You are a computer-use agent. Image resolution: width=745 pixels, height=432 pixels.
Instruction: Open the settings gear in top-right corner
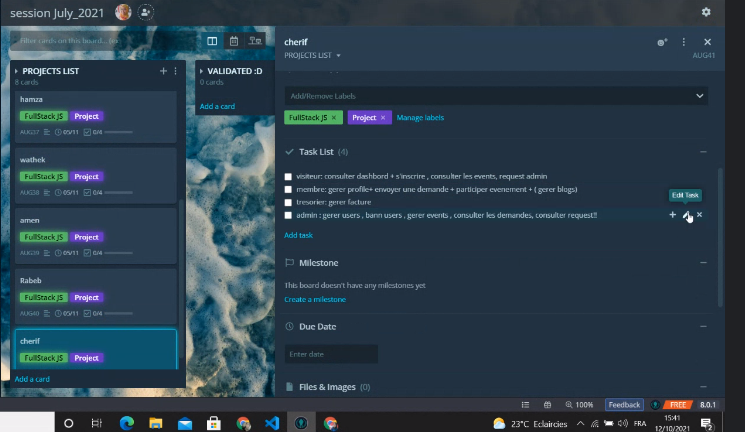click(706, 12)
